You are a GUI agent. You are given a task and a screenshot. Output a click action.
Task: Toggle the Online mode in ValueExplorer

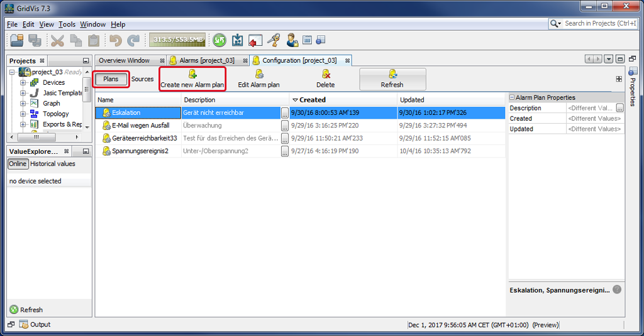tap(18, 164)
